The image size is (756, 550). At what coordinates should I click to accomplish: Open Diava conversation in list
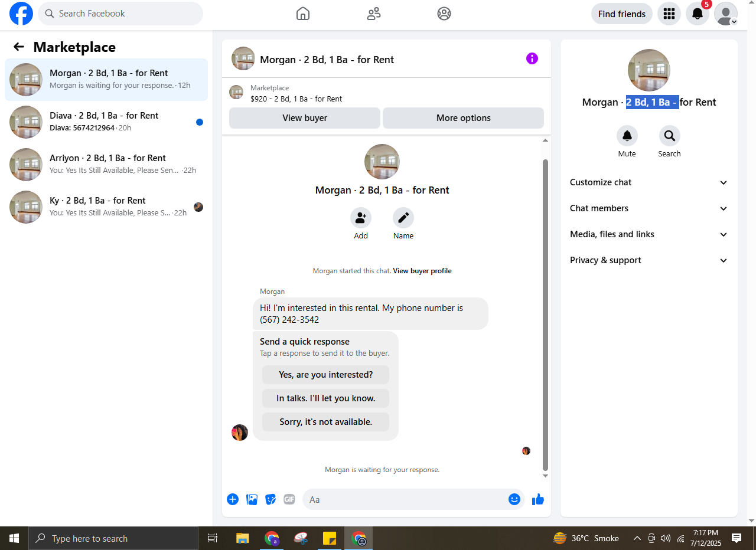tap(106, 122)
